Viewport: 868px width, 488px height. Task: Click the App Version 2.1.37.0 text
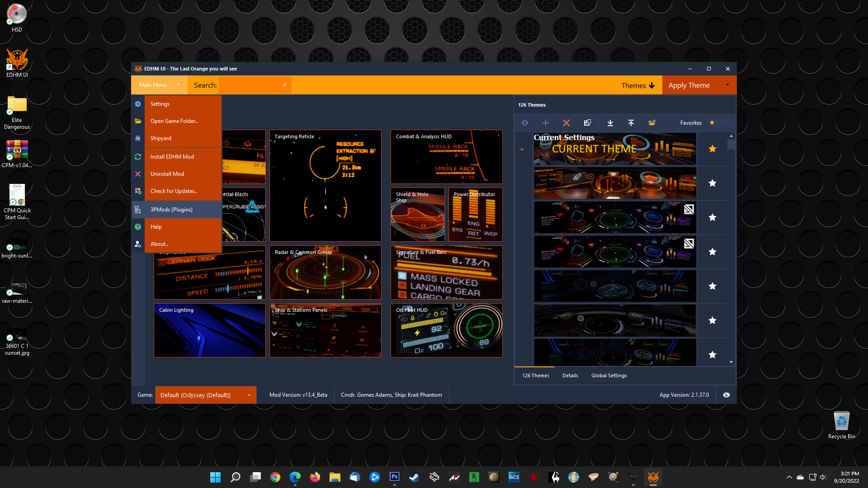tap(684, 395)
